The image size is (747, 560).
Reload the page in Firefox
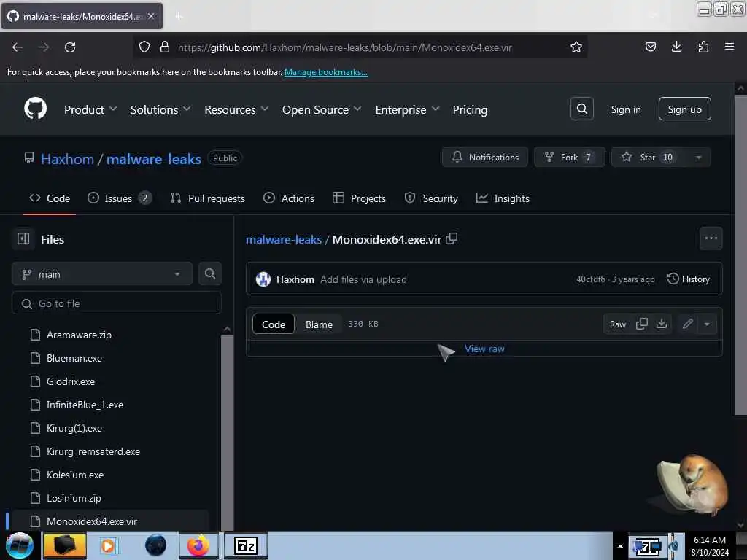pos(70,47)
